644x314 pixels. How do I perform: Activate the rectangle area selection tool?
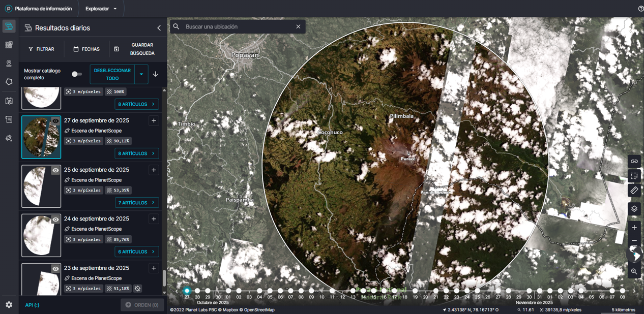coord(634,176)
